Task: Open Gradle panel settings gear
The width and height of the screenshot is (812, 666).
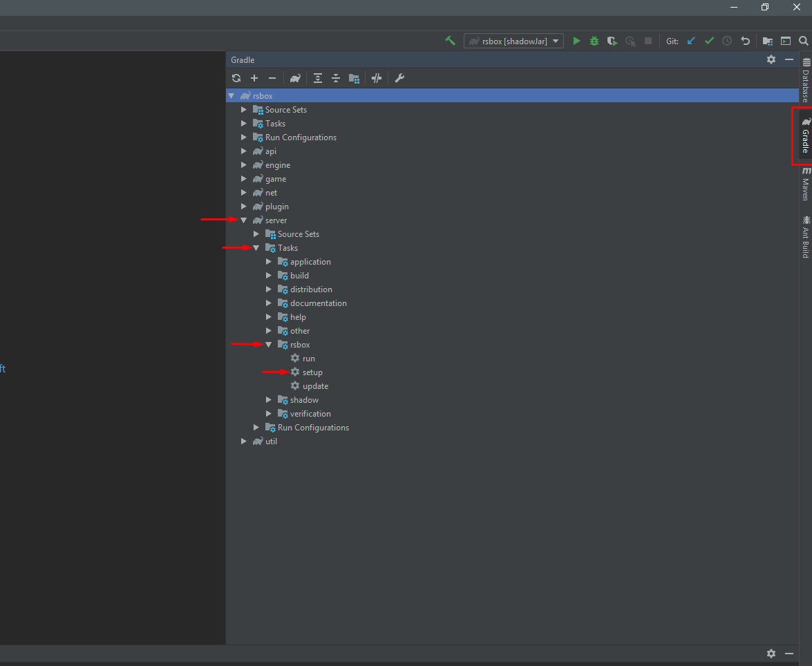Action: [771, 59]
